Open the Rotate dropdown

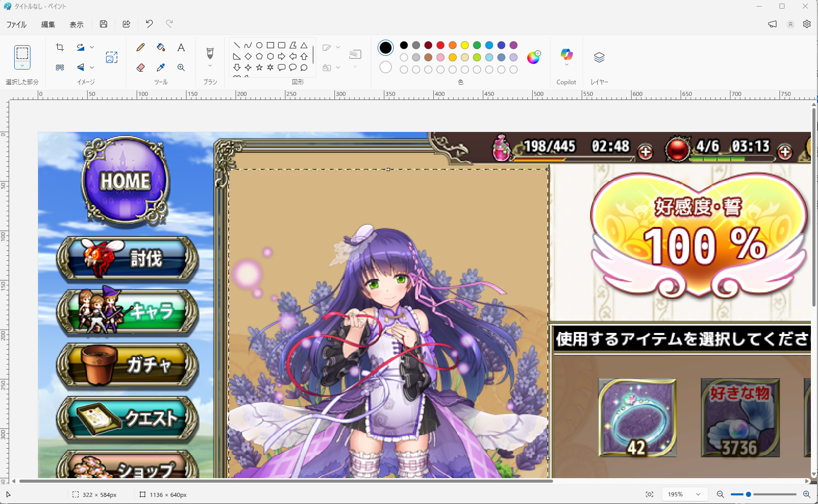(x=92, y=47)
